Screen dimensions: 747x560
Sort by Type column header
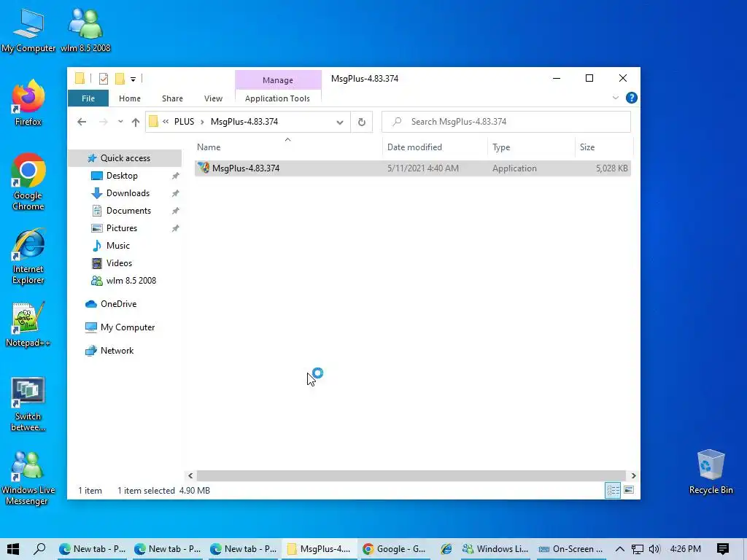pyautogui.click(x=532, y=147)
